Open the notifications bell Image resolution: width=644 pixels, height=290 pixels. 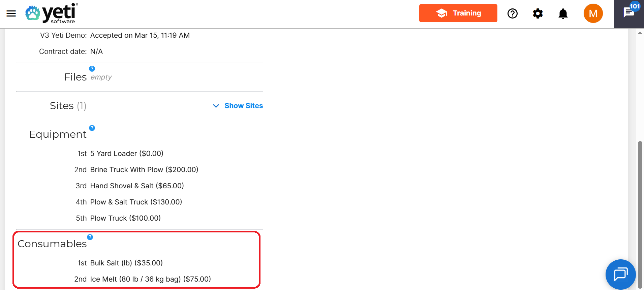pyautogui.click(x=563, y=14)
